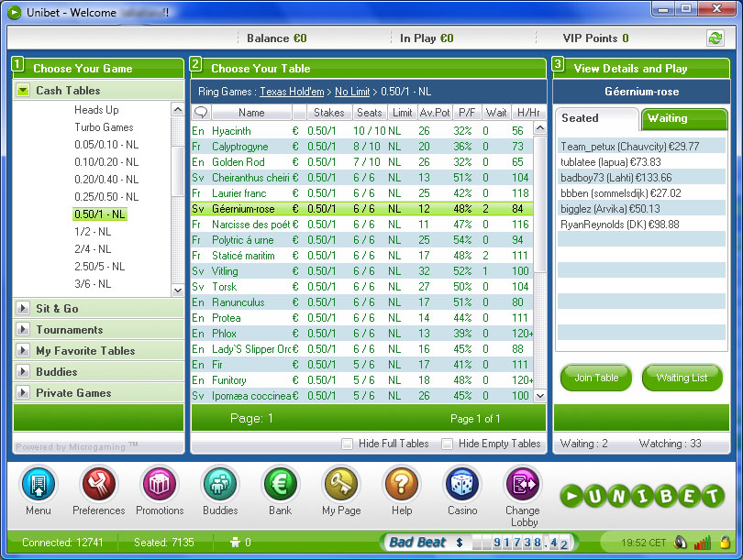Select the Golden Rod table row
Image resolution: width=743 pixels, height=560 pixels.
point(362,162)
